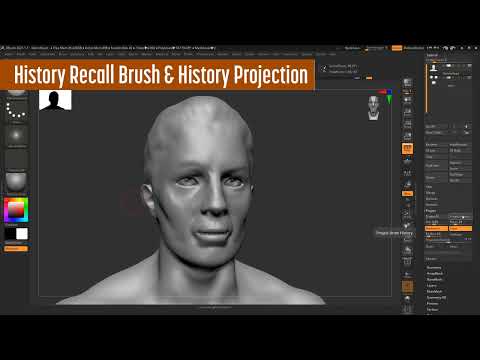Image resolution: width=480 pixels, height=360 pixels.
Task: Click the New Folder button
Action: 436,132
